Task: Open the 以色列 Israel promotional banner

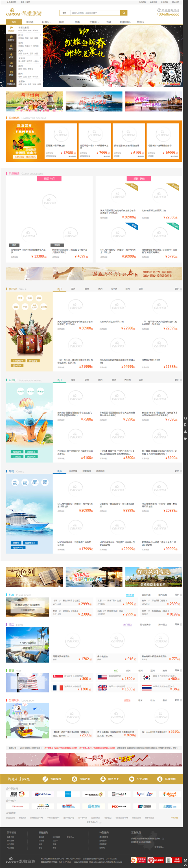Action: (34, 576)
